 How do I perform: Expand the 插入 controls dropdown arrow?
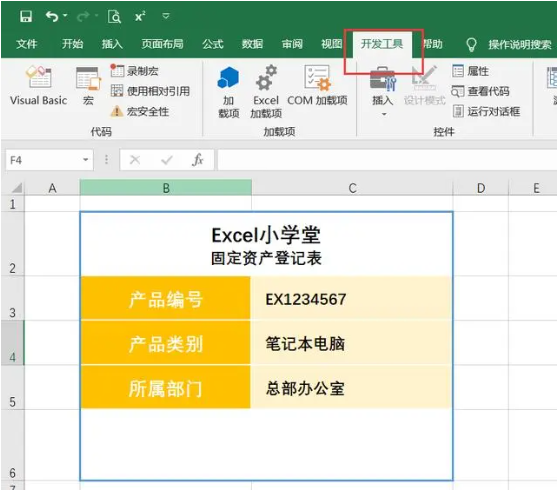click(384, 114)
